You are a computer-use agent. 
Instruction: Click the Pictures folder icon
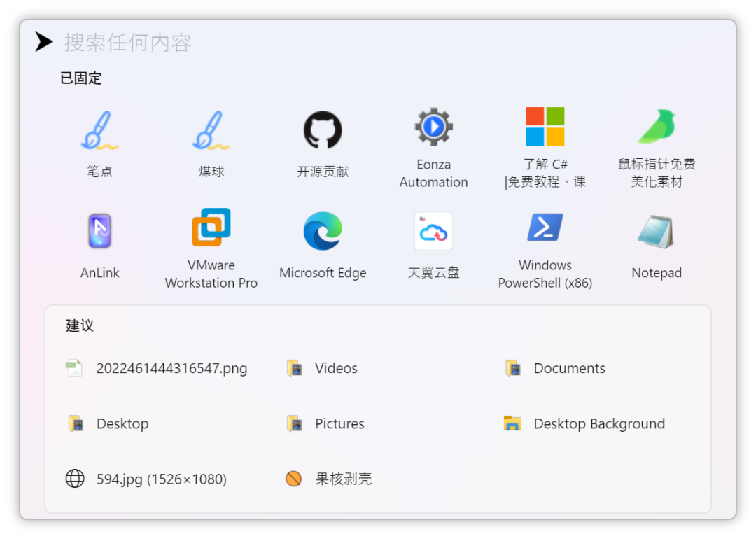click(294, 423)
